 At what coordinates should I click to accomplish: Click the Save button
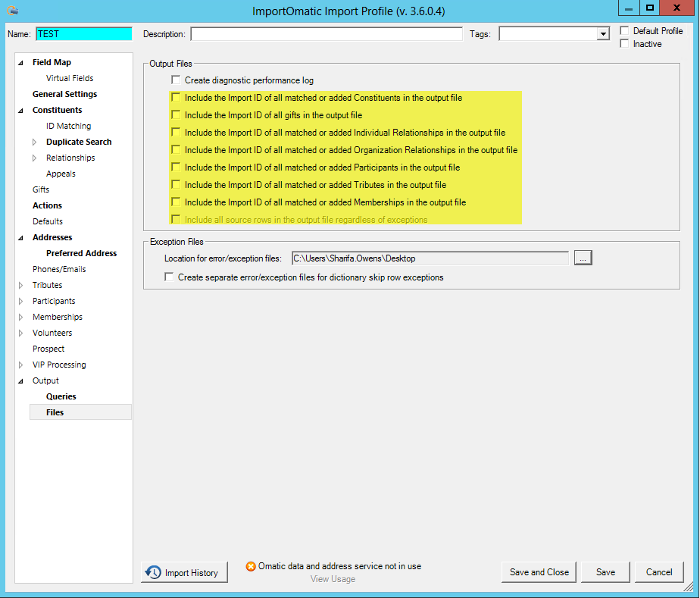(x=605, y=572)
